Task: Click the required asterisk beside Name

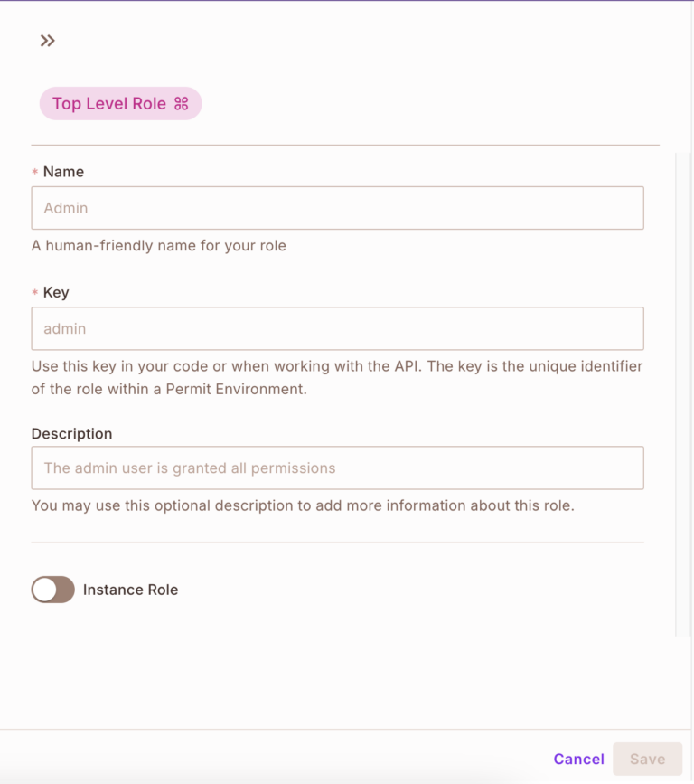Action: pyautogui.click(x=34, y=172)
